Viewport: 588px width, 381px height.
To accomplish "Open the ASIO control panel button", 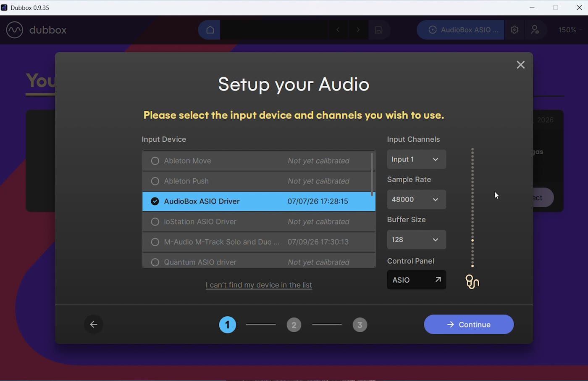I will tap(416, 280).
